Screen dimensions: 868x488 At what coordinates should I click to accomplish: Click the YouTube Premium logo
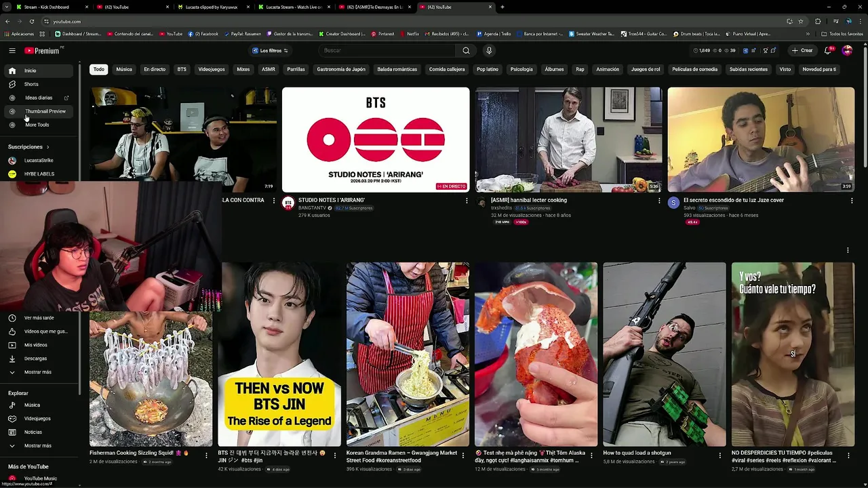pos(42,51)
